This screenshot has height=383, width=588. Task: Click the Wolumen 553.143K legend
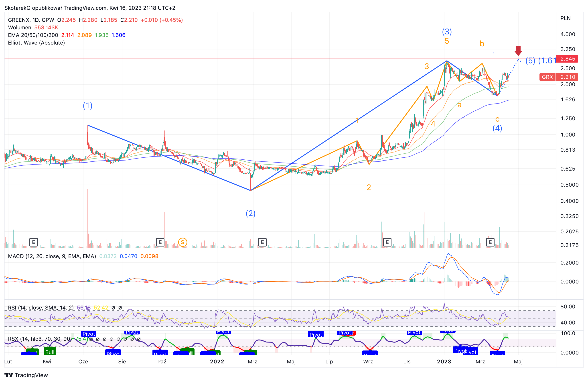33,27
